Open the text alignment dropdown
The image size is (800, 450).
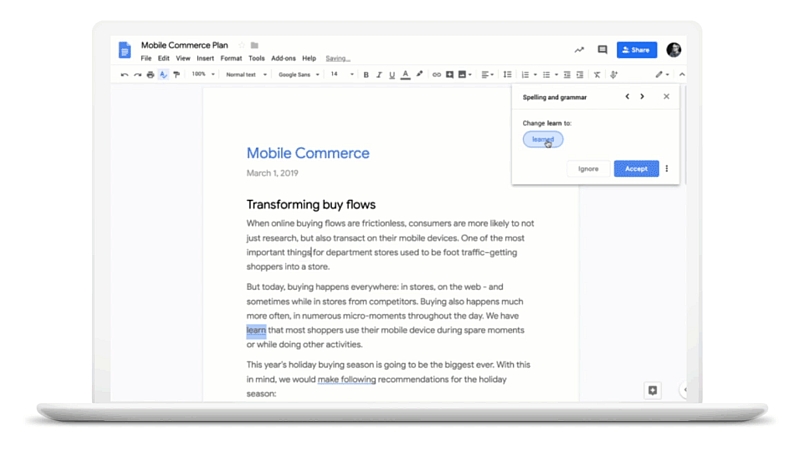coord(487,74)
